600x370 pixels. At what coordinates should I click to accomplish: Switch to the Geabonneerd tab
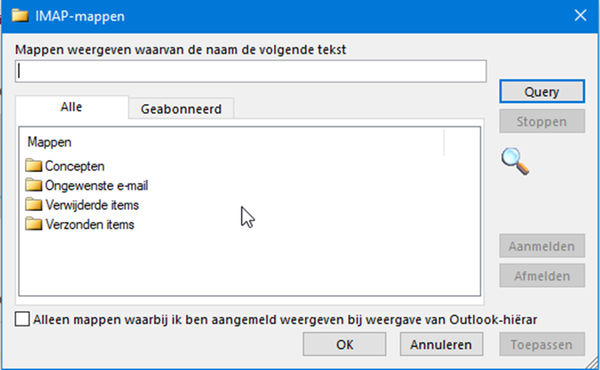tap(181, 109)
